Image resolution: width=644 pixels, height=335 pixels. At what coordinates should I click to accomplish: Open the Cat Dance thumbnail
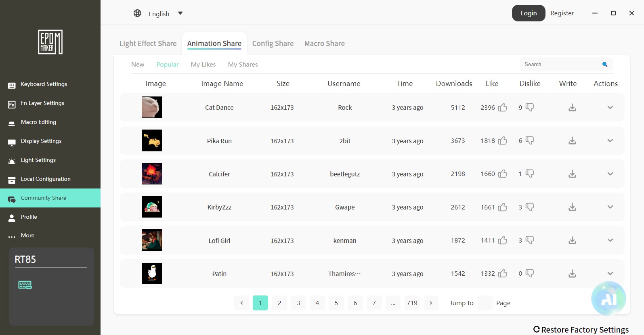[152, 107]
